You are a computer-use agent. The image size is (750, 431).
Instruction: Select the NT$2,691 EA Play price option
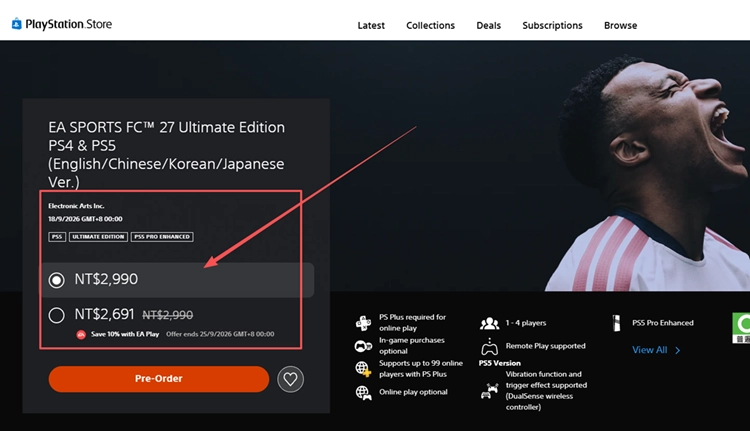click(x=56, y=315)
